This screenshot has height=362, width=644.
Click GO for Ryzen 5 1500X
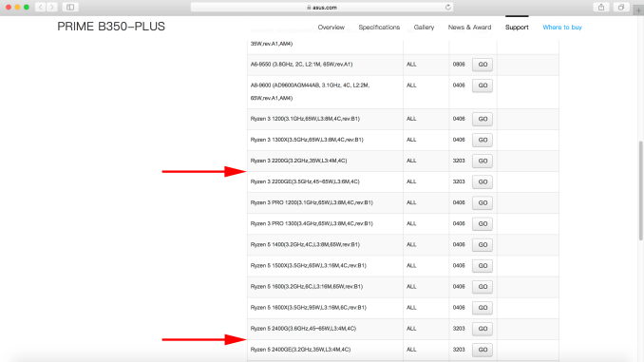click(x=483, y=266)
